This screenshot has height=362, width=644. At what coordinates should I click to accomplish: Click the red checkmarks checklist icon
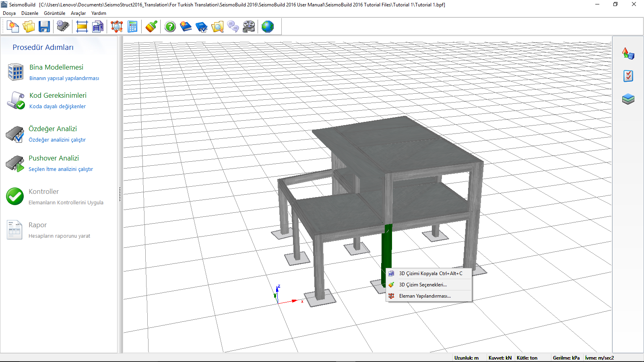(628, 76)
